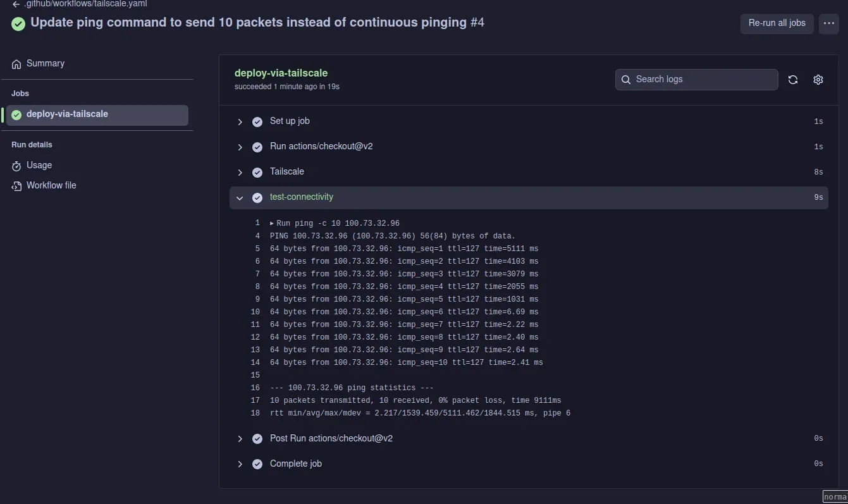Open the Summary page
The width and height of the screenshot is (848, 504).
45,64
